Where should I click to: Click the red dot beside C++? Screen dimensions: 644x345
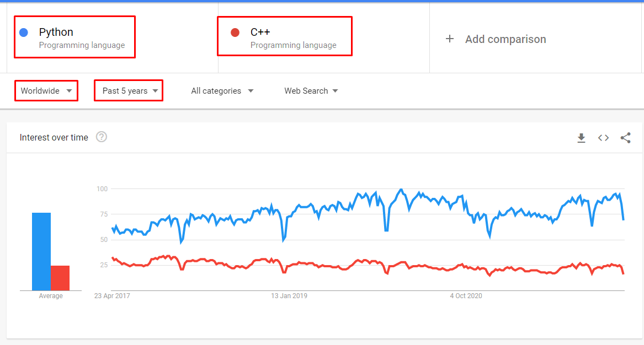[x=234, y=32]
